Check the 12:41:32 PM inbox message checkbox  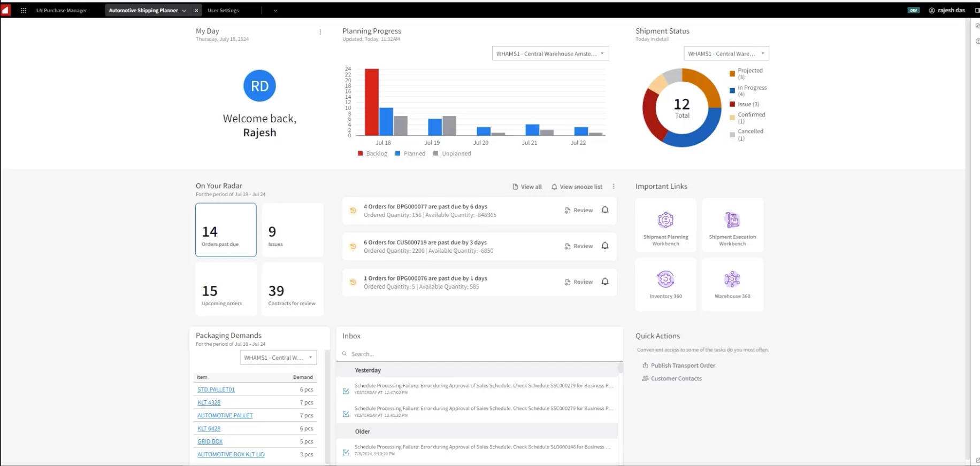point(346,414)
